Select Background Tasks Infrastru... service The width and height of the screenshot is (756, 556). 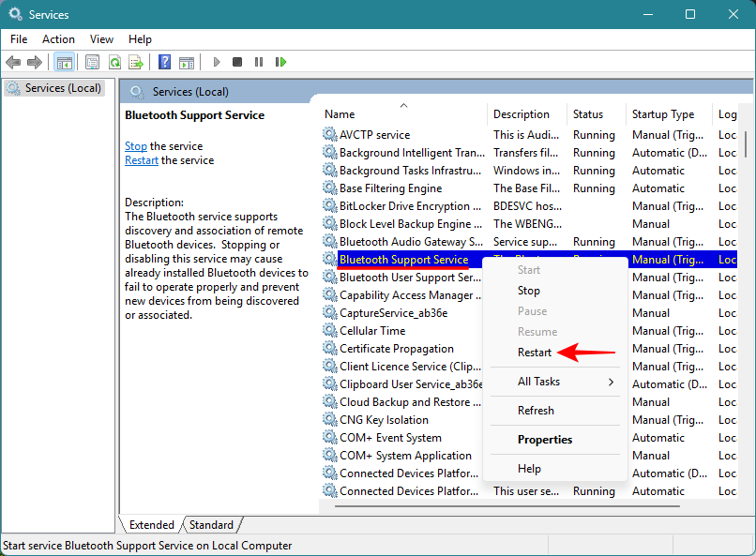point(528,170)
